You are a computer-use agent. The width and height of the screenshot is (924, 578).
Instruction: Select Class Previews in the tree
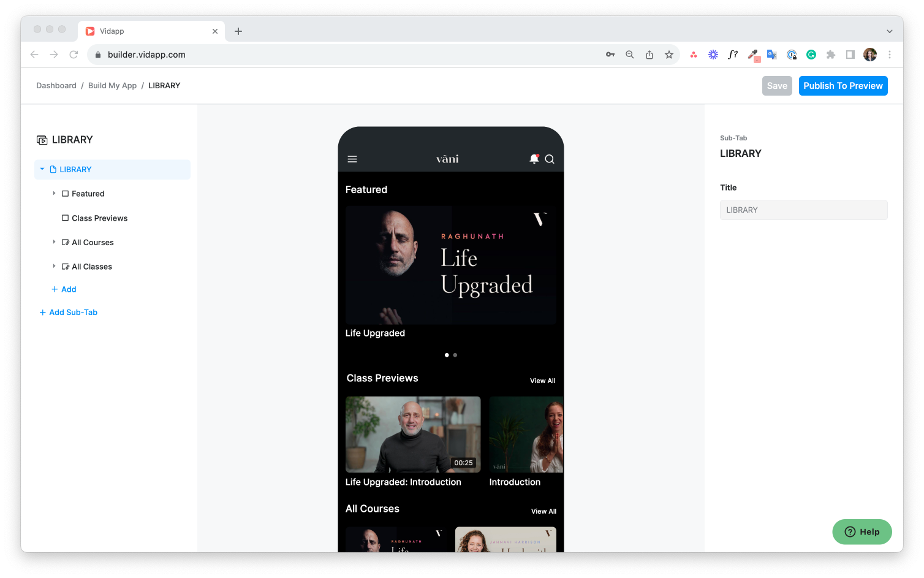[x=99, y=218]
